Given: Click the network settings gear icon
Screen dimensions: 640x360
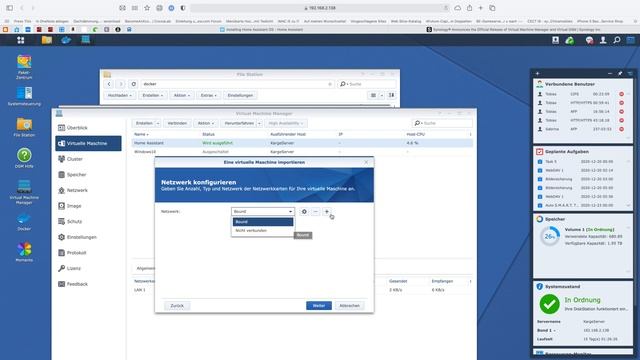Looking at the screenshot, I should tap(304, 211).
